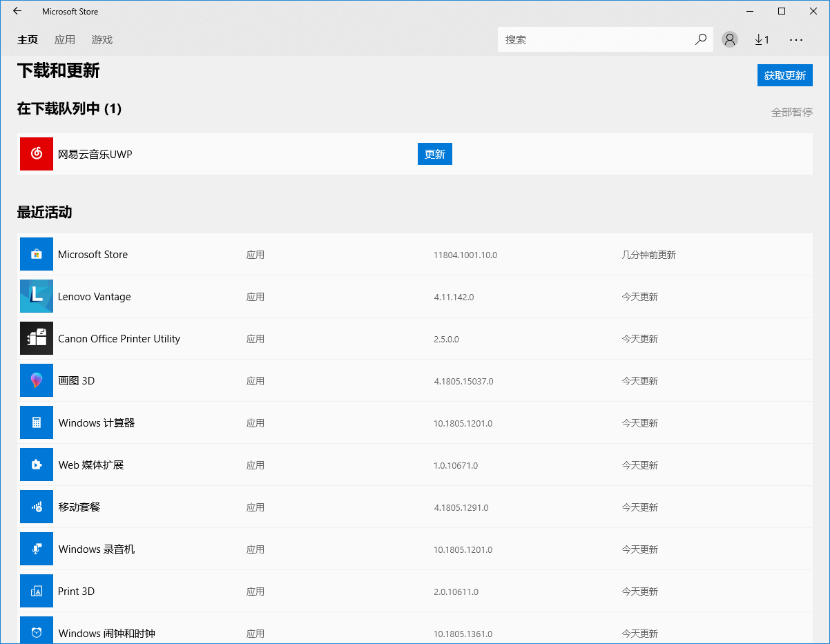The image size is (830, 644).
Task: Click version number 2.5.0.0
Action: (446, 340)
